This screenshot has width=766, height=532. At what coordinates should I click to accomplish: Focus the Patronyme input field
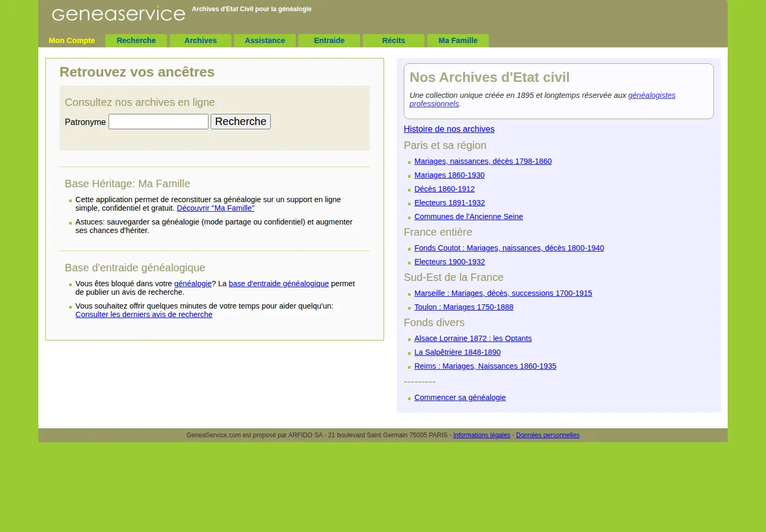point(159,122)
